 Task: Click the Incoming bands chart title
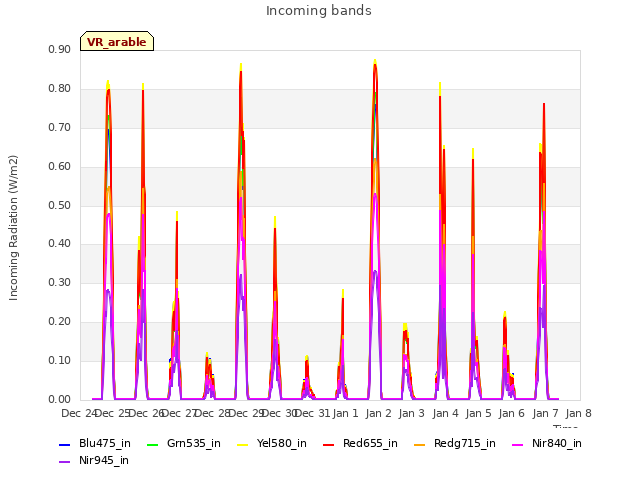(x=319, y=11)
